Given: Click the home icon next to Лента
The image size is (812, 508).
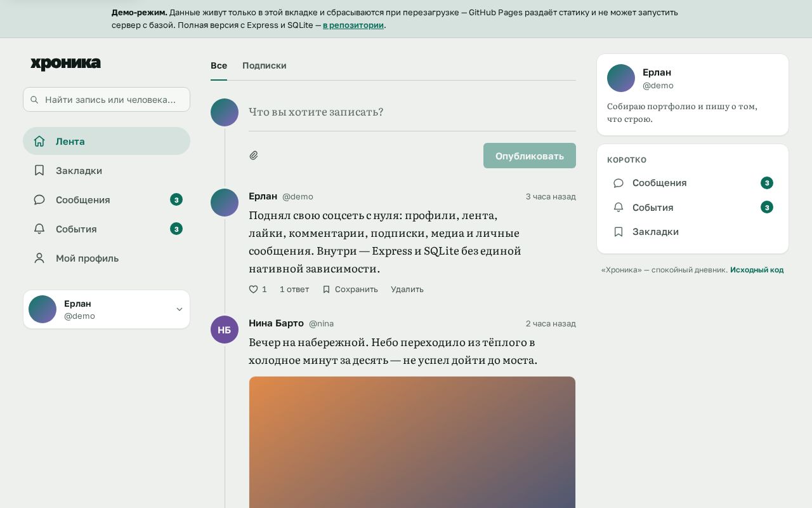Looking at the screenshot, I should (x=39, y=141).
